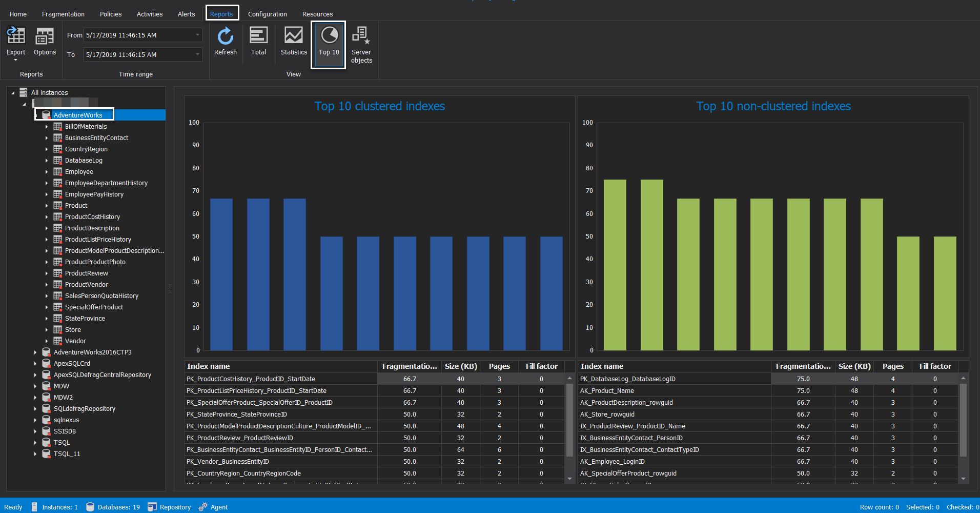Image resolution: width=980 pixels, height=513 pixels.
Task: Select the Employee table in the tree
Action: pyautogui.click(x=79, y=171)
